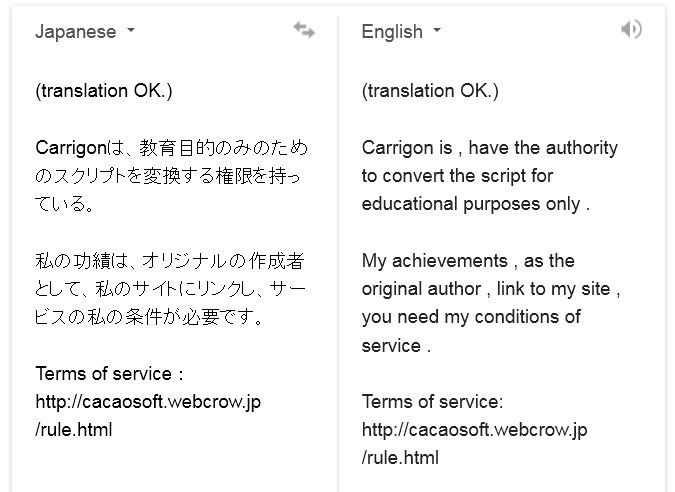Click "Terms of service:" in the English panel
Image resolution: width=675 pixels, height=492 pixels.
(x=432, y=402)
